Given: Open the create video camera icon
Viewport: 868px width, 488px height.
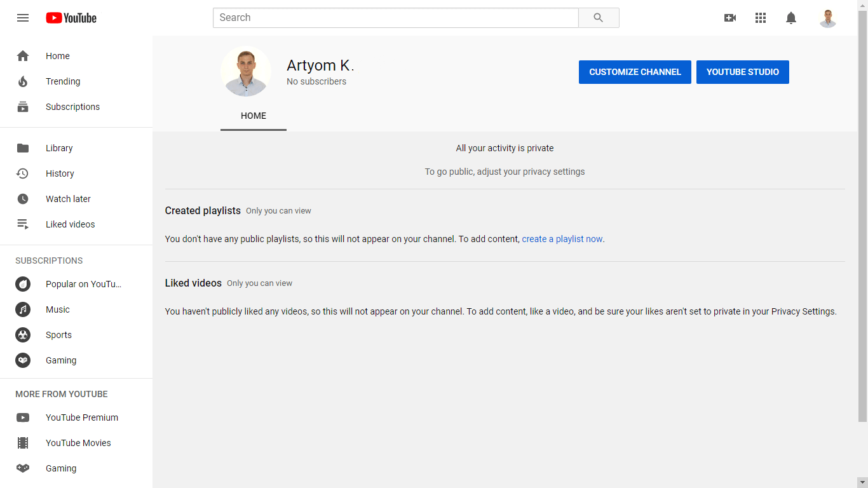Looking at the screenshot, I should [730, 18].
